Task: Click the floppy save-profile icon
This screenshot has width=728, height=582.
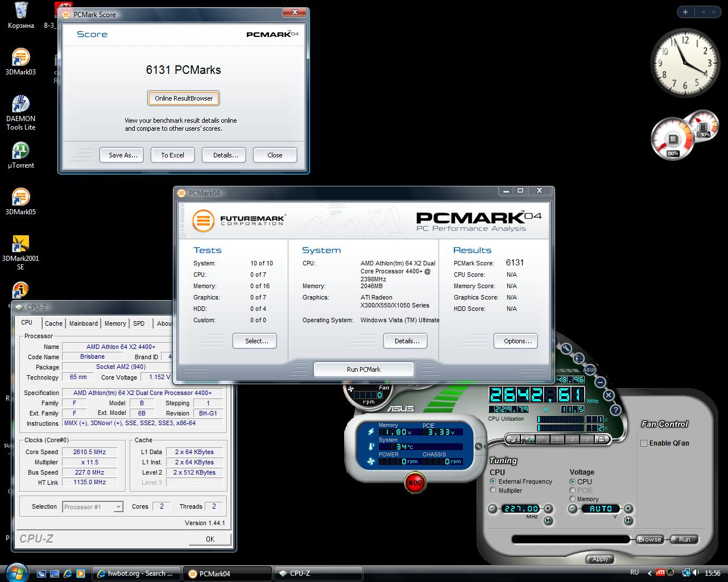Action: tap(601, 439)
